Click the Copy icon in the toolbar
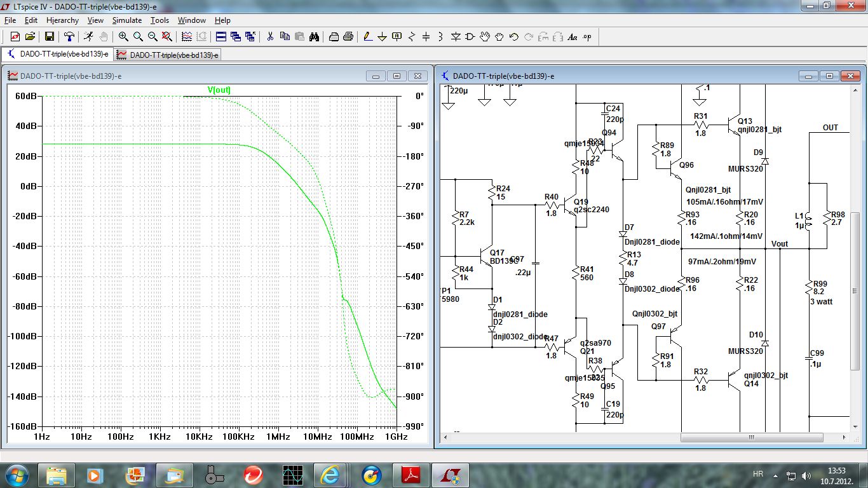Image resolution: width=868 pixels, height=488 pixels. pos(284,37)
